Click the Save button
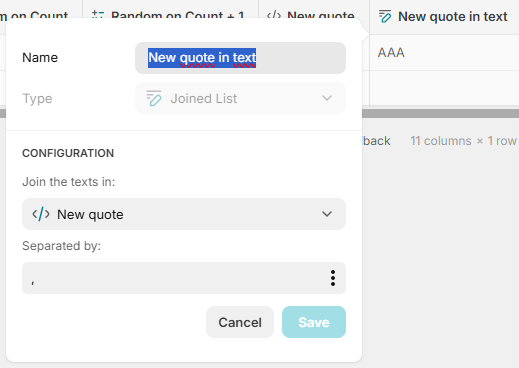Image resolution: width=519 pixels, height=368 pixels. click(314, 322)
